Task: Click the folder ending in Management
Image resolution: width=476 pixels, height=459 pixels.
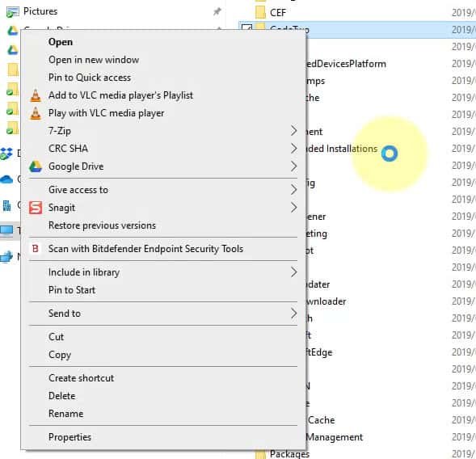Action: tap(335, 437)
